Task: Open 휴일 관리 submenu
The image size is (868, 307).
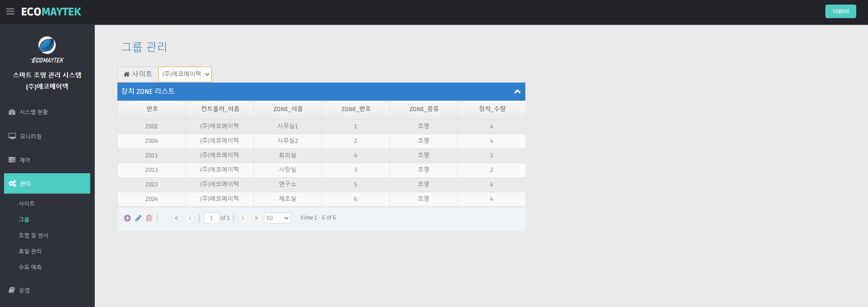Action: pyautogui.click(x=30, y=251)
